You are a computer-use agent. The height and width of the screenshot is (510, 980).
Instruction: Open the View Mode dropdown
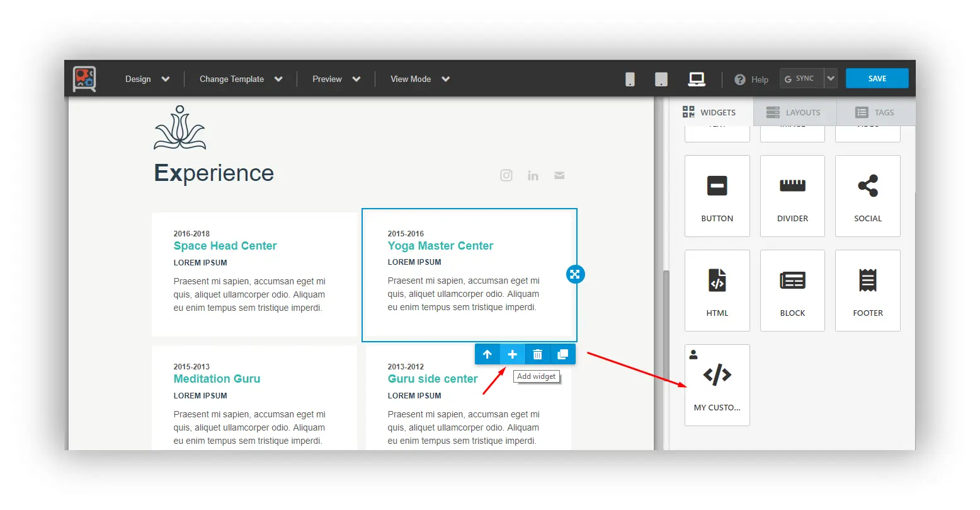click(420, 79)
